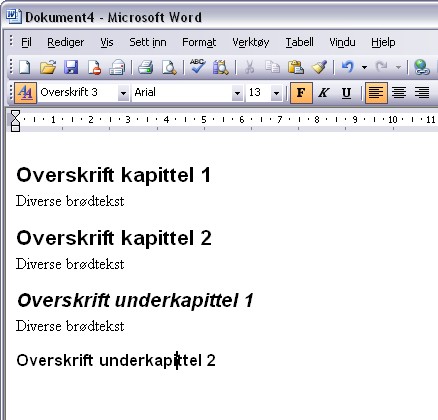Image resolution: width=438 pixels, height=420 pixels.
Task: Click ruler at the 5 mark
Action: coord(204,119)
